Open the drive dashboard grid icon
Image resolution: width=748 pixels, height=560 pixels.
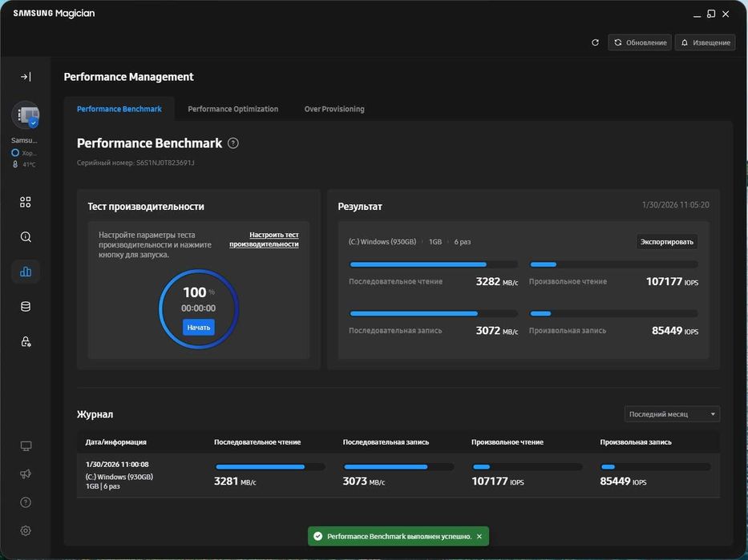(26, 203)
